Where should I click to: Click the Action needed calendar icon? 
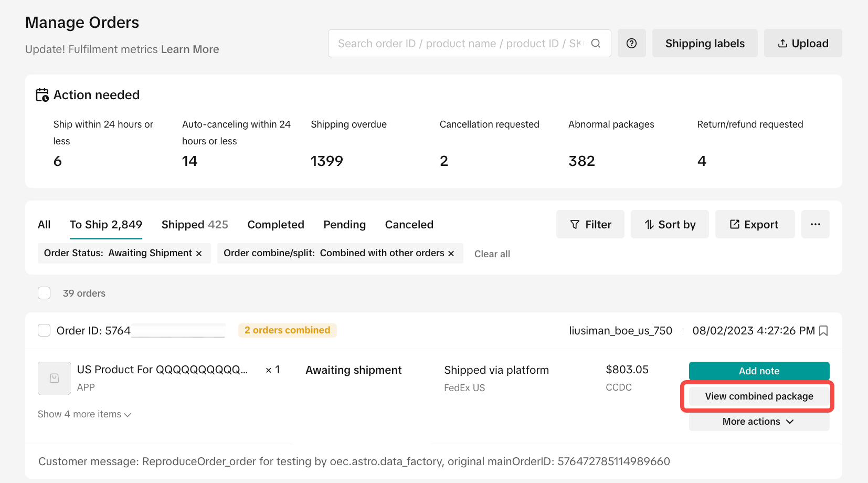(42, 95)
